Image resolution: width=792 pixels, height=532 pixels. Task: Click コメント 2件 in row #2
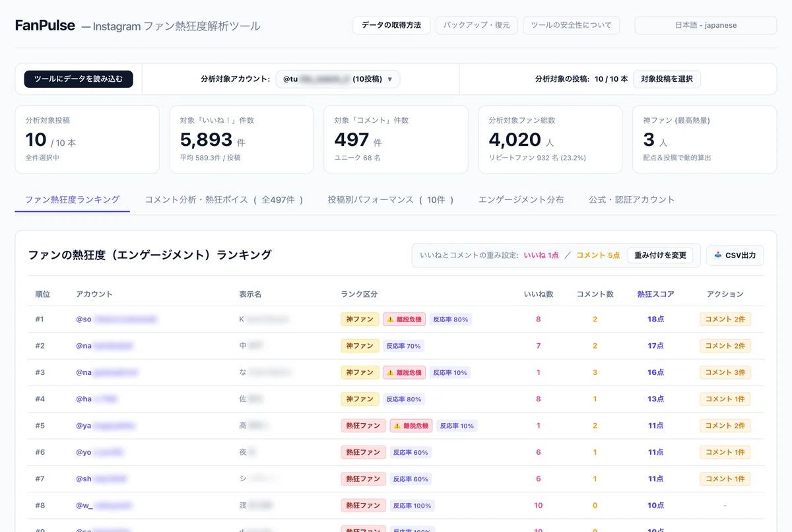(725, 346)
